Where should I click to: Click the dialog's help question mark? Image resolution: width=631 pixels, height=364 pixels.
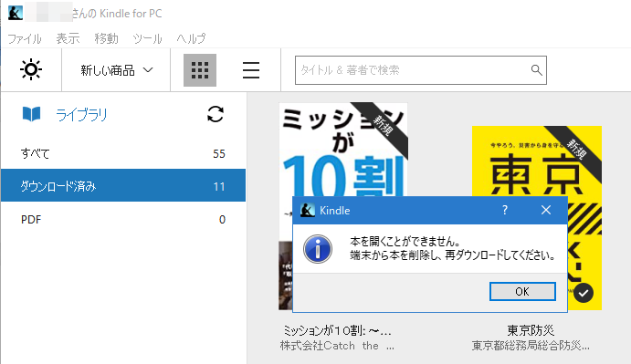coord(505,210)
